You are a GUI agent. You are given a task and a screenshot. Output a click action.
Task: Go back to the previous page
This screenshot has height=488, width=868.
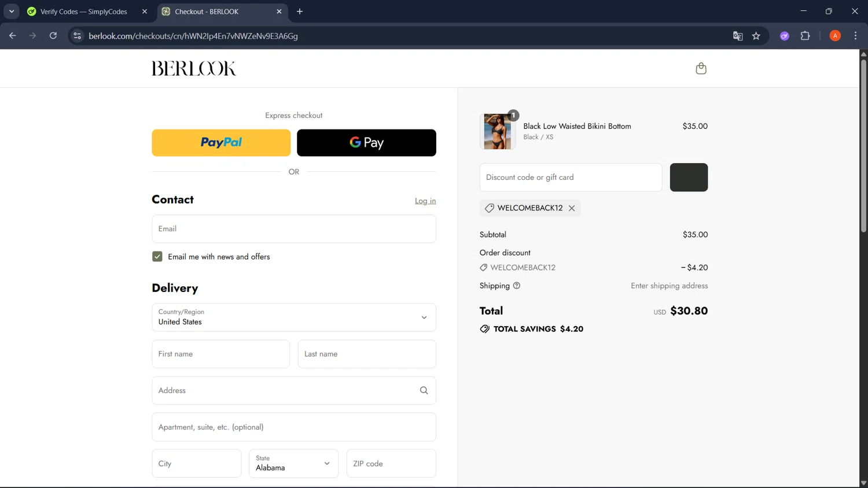pos(13,36)
